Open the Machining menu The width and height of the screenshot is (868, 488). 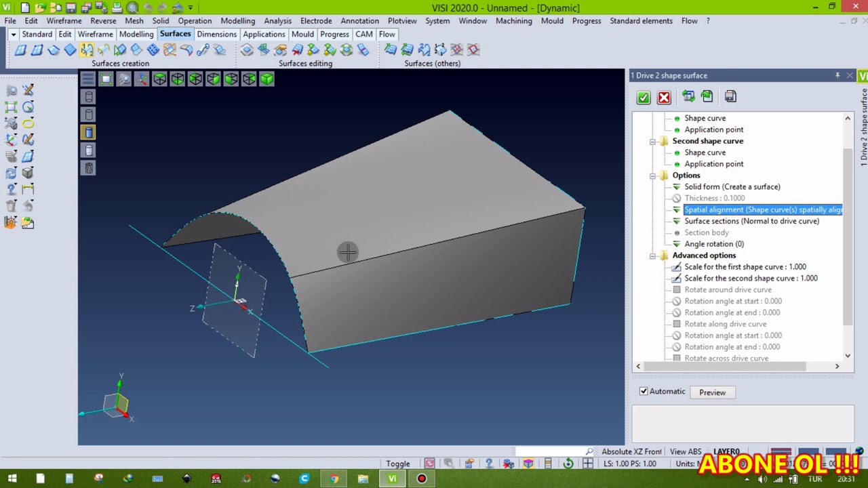[x=513, y=21]
